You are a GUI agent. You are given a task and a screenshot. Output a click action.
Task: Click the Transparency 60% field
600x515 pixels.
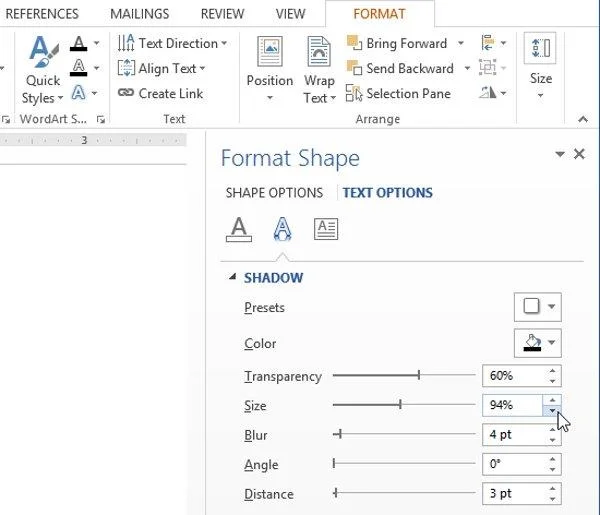[x=513, y=375]
